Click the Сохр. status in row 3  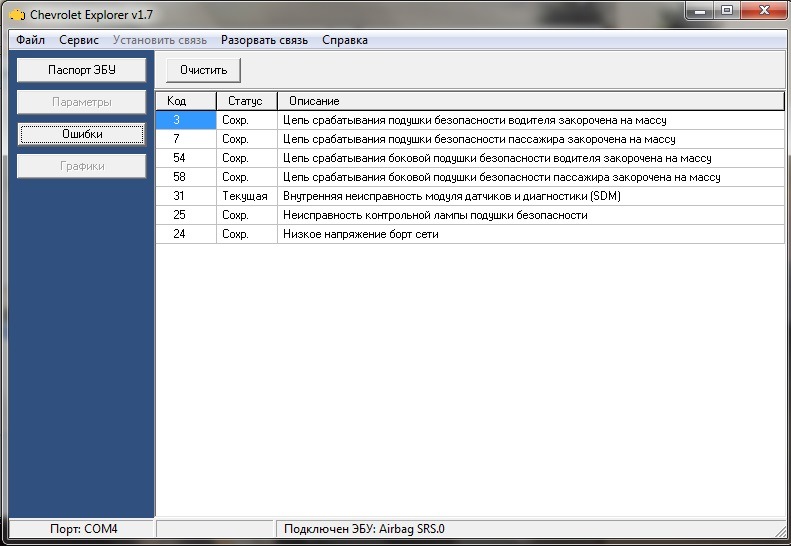tap(247, 120)
